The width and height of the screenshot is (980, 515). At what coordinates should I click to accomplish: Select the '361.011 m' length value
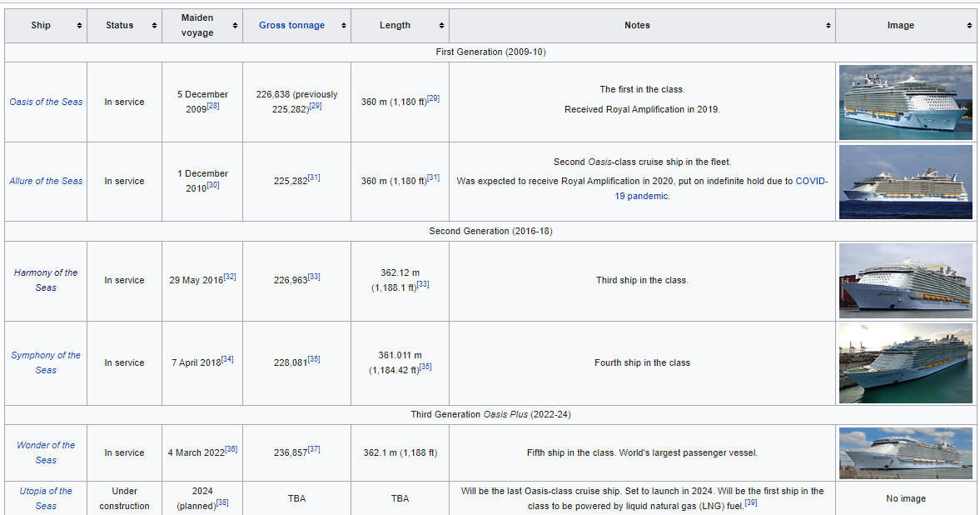point(400,356)
